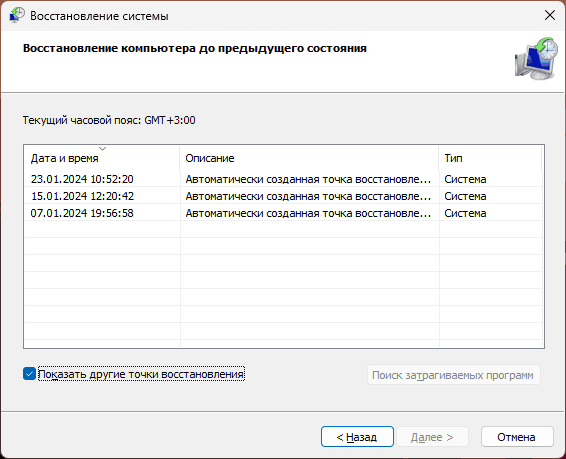This screenshot has height=459, width=566.
Task: Click Поиск затрагиваемых программ button
Action: tap(454, 375)
